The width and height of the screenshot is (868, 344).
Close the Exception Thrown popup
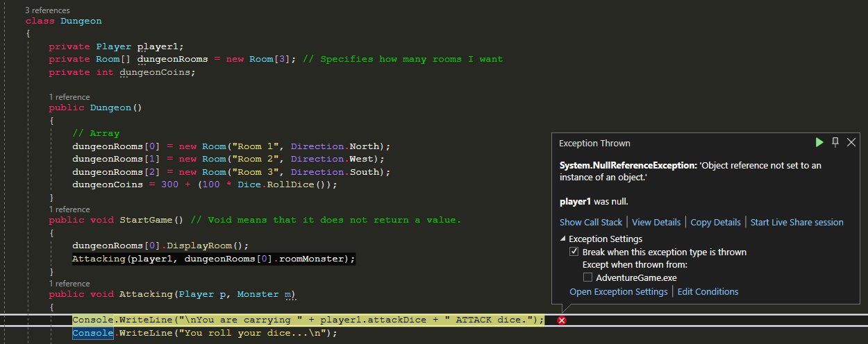[851, 142]
